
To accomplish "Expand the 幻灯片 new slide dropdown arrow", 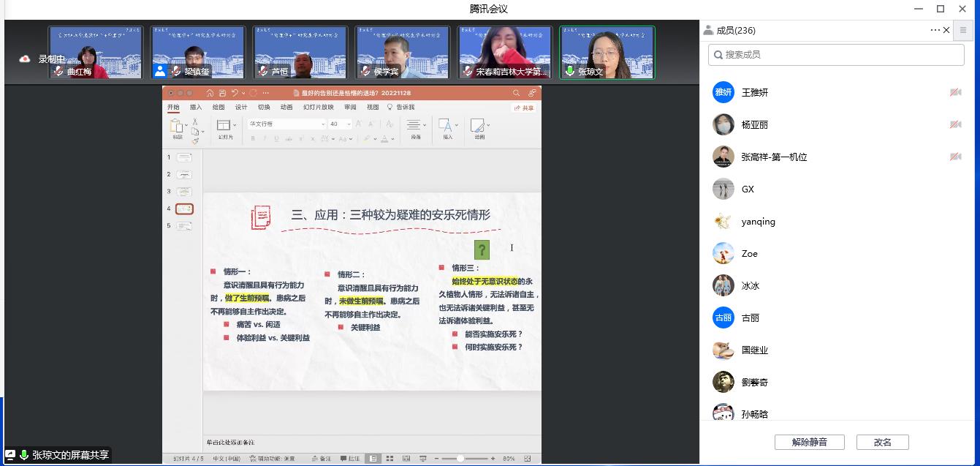I will (x=235, y=125).
